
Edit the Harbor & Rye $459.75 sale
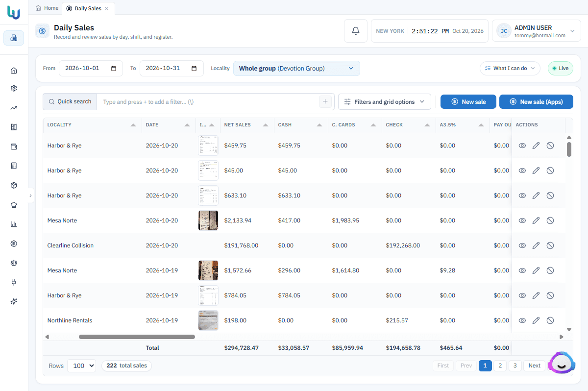click(536, 146)
